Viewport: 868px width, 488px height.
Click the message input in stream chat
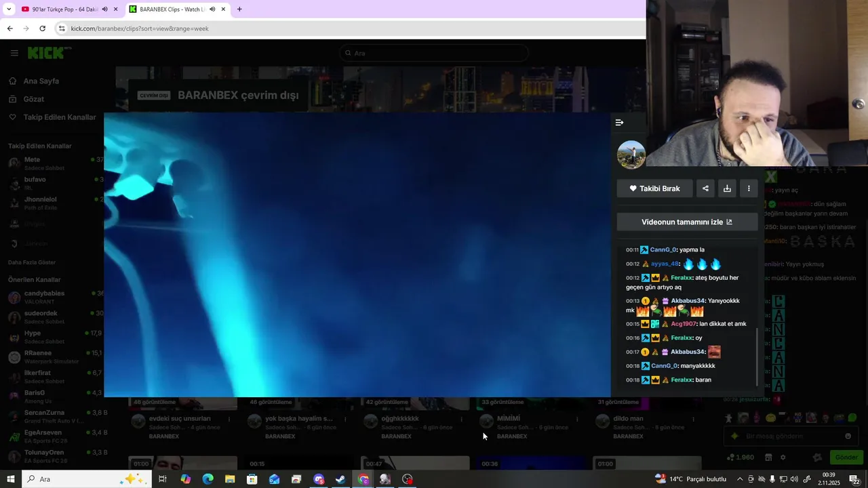[790, 436]
